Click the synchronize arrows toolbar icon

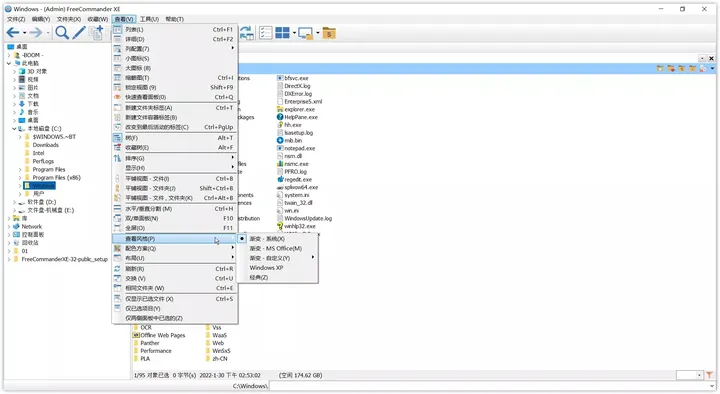pyautogui.click(x=247, y=33)
